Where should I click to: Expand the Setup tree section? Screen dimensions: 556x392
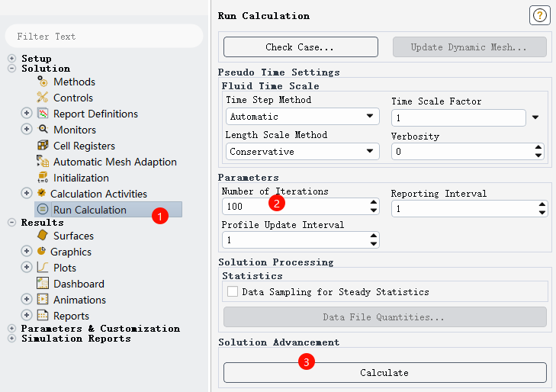[x=11, y=59]
